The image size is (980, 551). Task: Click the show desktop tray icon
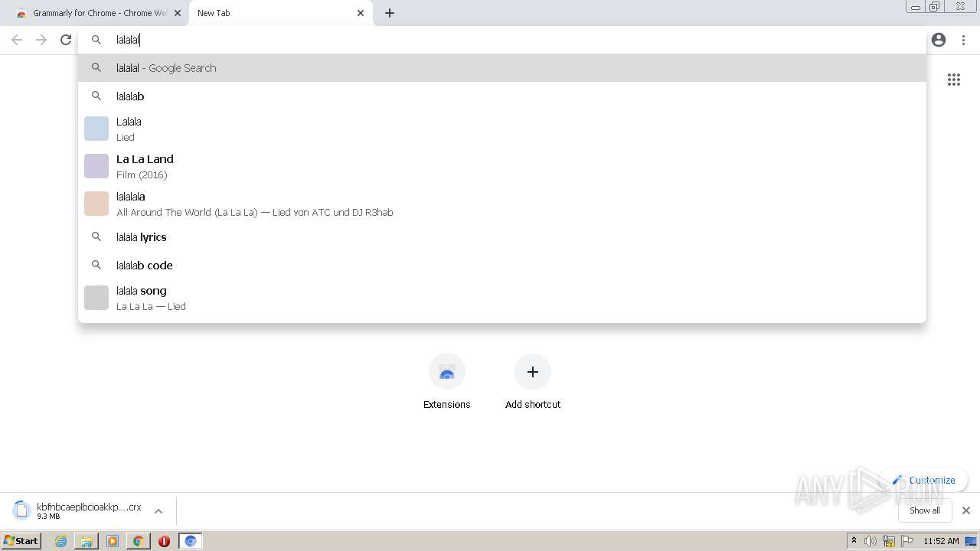[x=972, y=541]
